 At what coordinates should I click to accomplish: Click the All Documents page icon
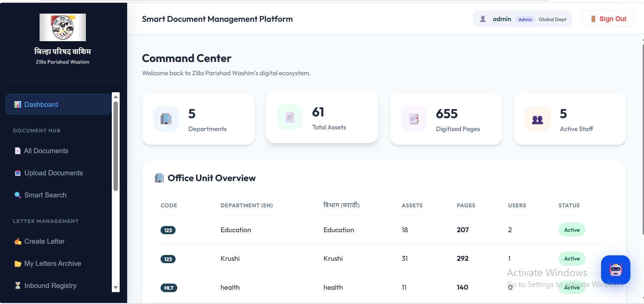(18, 151)
